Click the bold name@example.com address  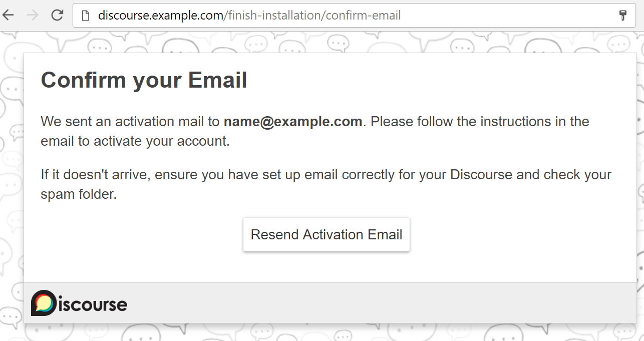coord(292,122)
